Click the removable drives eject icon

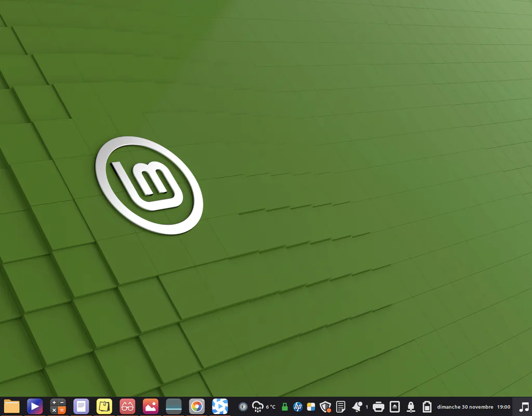click(x=395, y=407)
